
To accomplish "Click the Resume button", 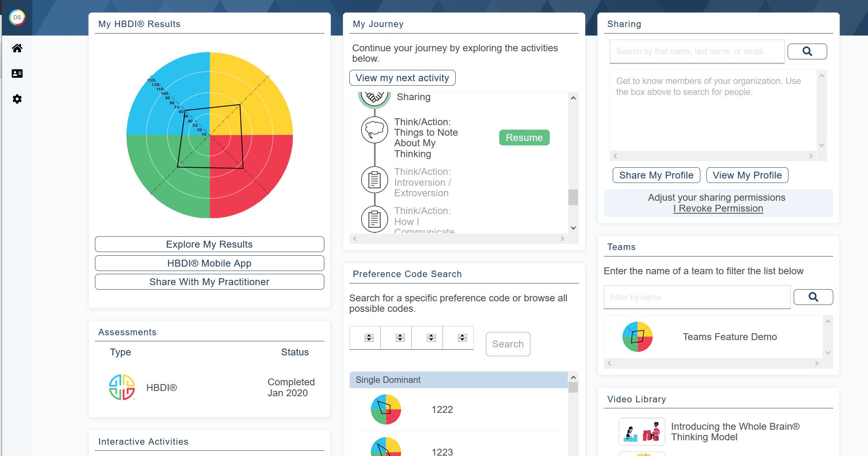I will point(524,138).
